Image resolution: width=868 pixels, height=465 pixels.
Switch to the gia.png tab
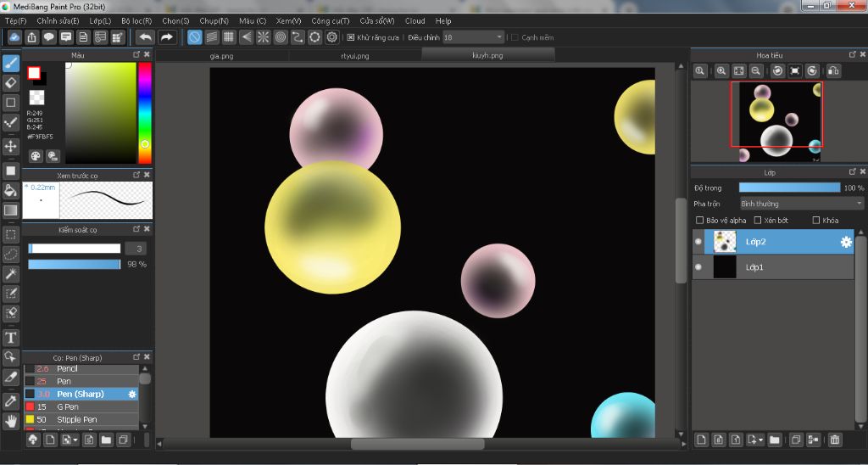pos(222,55)
